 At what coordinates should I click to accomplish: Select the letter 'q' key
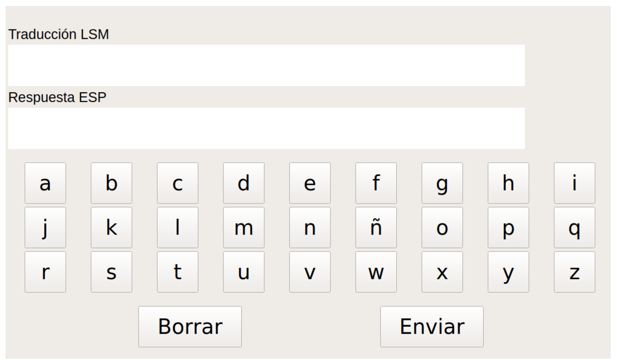(x=574, y=228)
